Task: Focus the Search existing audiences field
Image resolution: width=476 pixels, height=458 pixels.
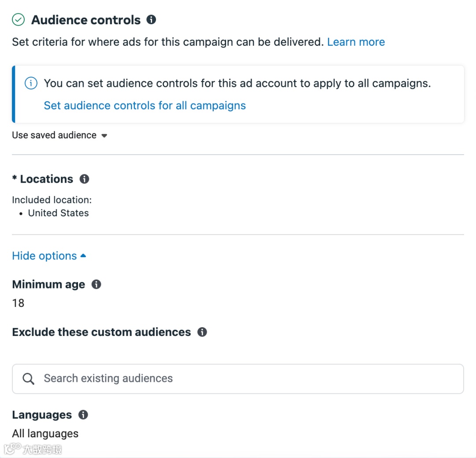Action: (247, 379)
